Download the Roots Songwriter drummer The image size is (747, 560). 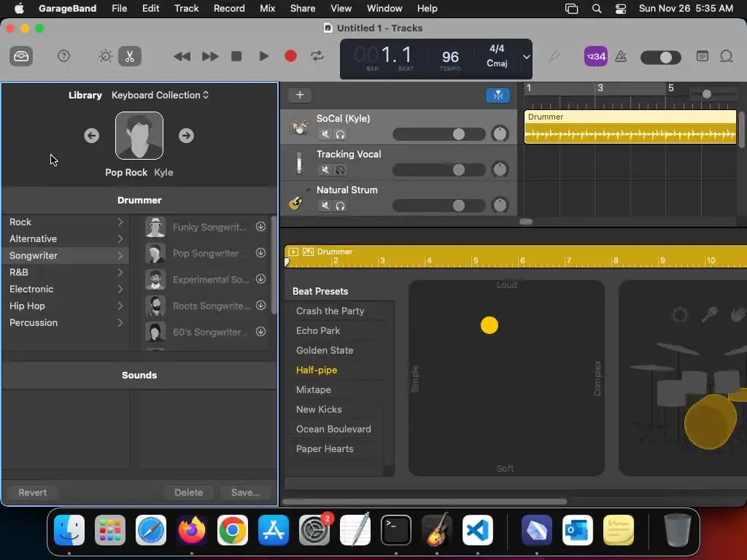click(260, 306)
